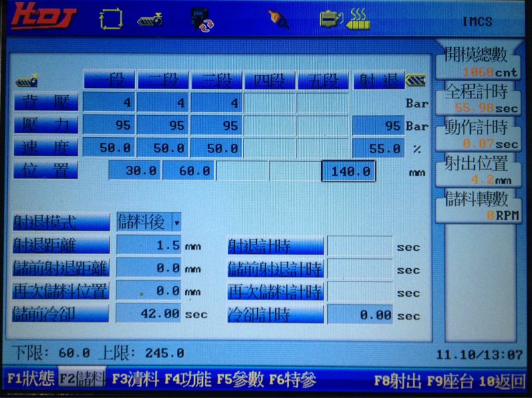Switch to F2儲料 tab

click(x=82, y=378)
